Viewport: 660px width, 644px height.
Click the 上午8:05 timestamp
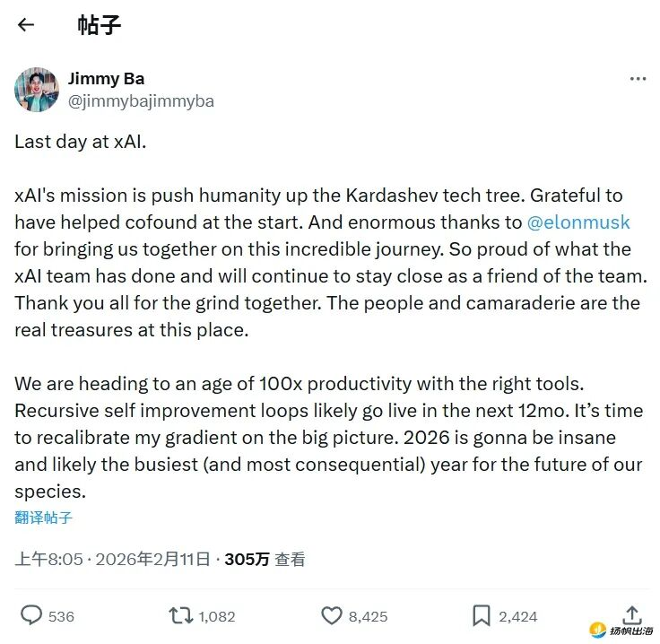[48, 559]
